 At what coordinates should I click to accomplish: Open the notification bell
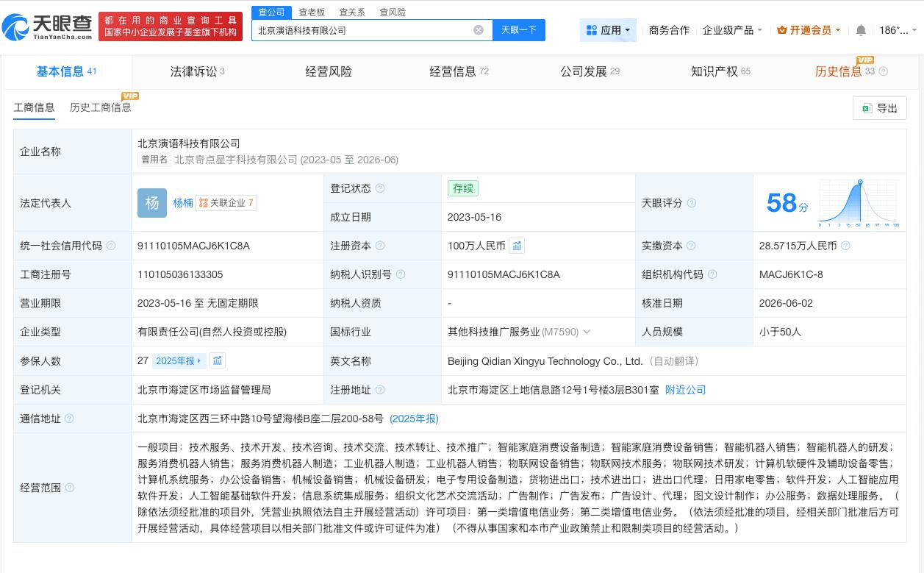pyautogui.click(x=861, y=30)
